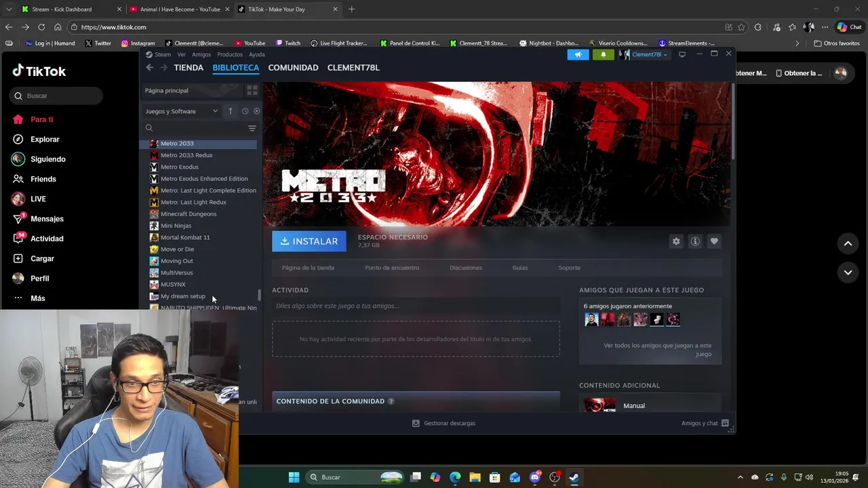Viewport: 868px width, 488px height.
Task: Open Steam notifications bell
Action: (x=603, y=55)
